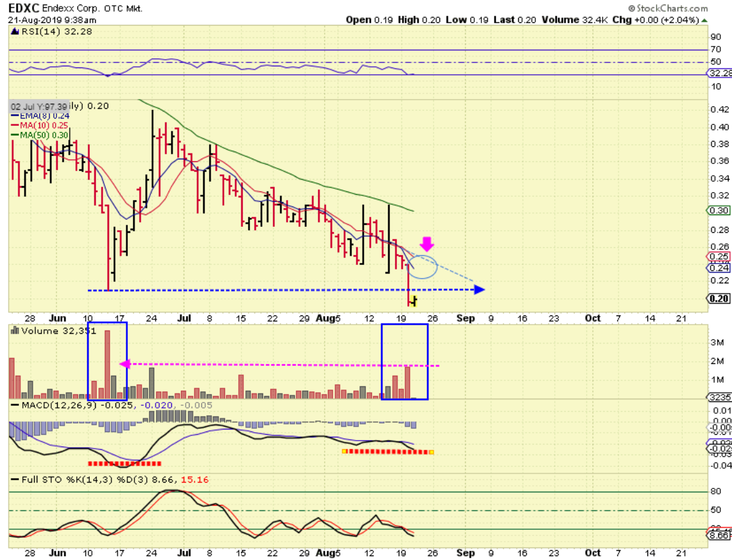Click the bar-chart icon beside Volume
The image size is (732, 560).
click(x=14, y=331)
